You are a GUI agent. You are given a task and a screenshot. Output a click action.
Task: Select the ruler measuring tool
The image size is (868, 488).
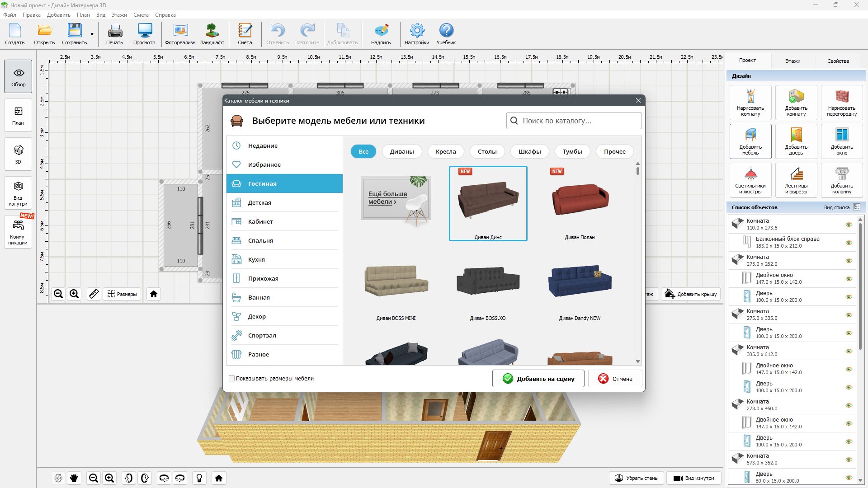pos(94,294)
